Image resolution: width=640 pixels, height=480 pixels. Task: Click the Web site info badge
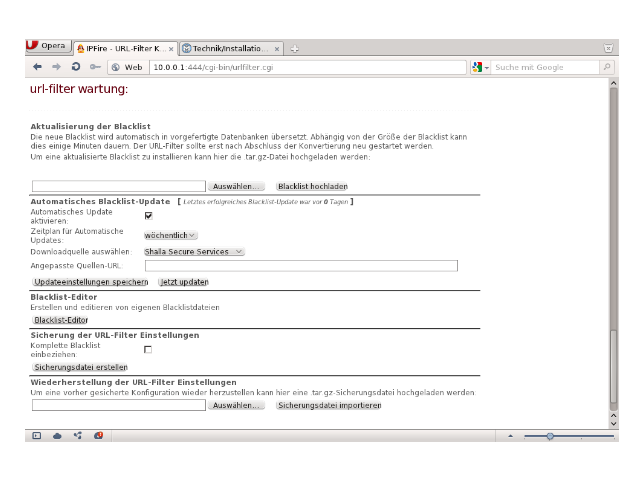(x=127, y=67)
